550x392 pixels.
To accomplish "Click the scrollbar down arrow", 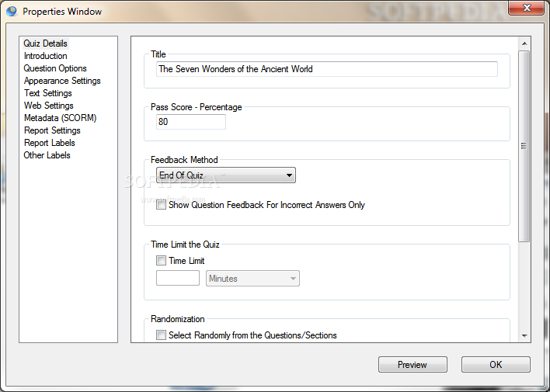I will tap(524, 335).
